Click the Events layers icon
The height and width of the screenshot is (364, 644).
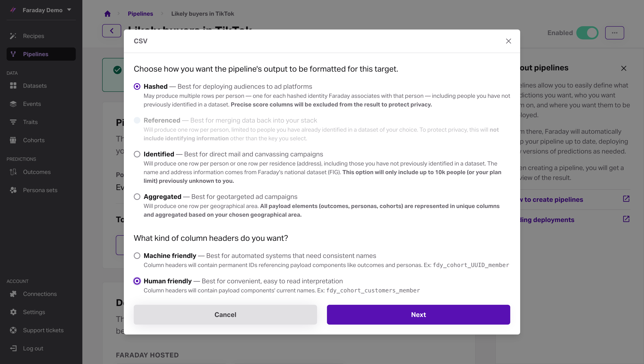point(13,104)
